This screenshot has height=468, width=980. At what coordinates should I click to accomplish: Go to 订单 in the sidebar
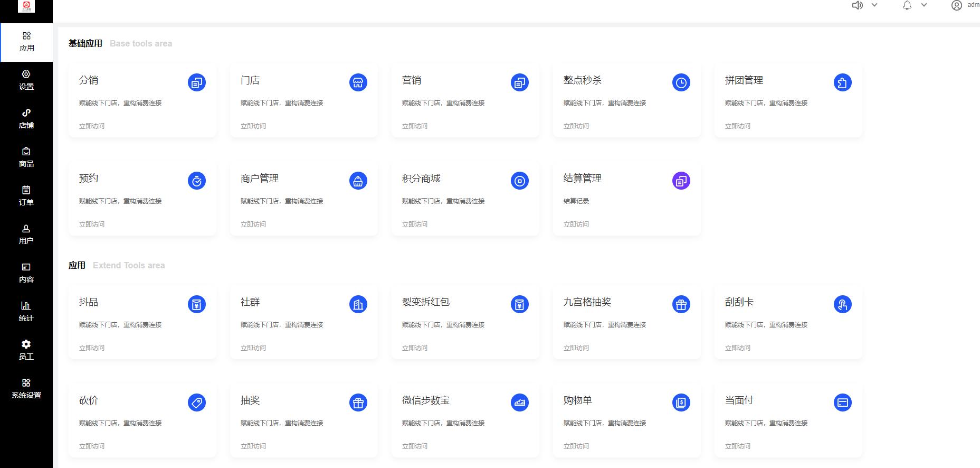[x=26, y=196]
